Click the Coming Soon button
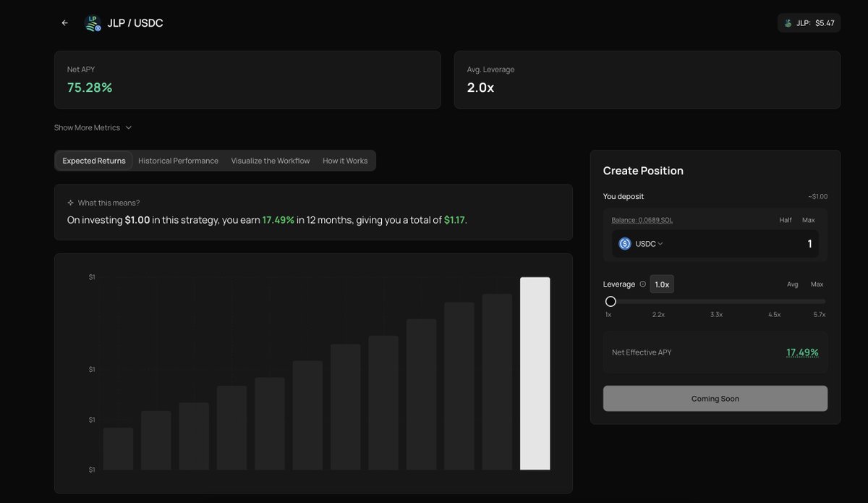Screen dimensions: 868x503 (715, 398)
